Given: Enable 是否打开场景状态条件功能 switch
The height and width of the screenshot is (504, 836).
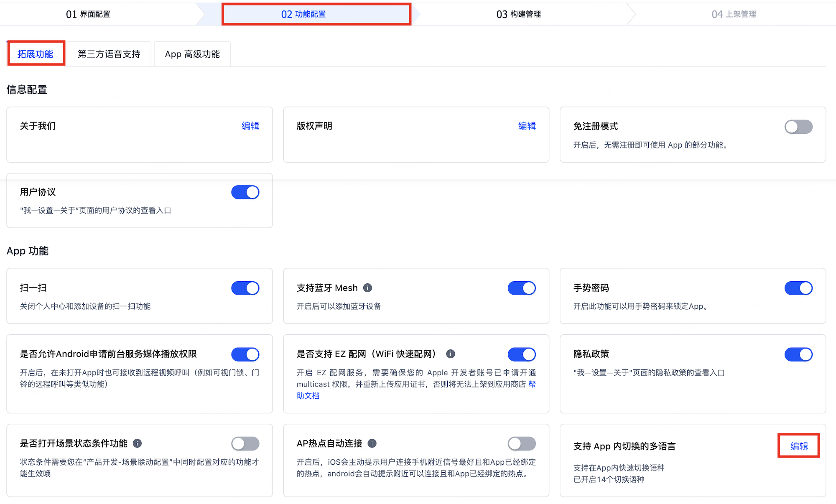Looking at the screenshot, I should click(245, 443).
